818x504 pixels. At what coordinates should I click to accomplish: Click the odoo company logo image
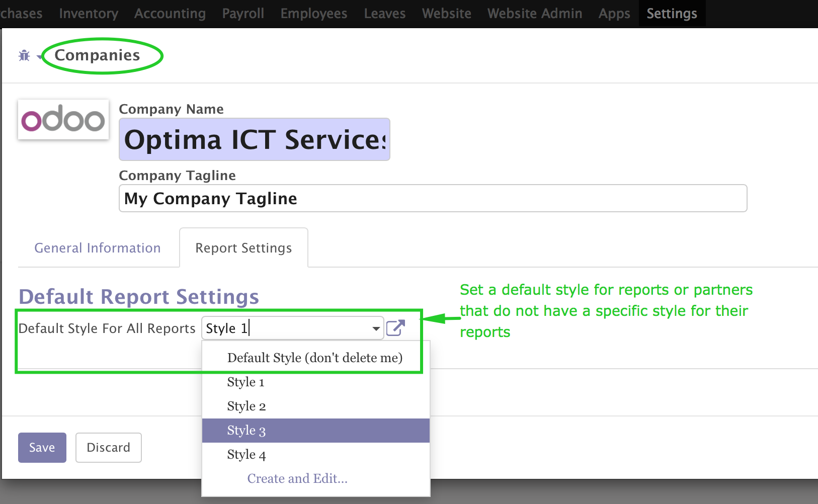point(63,119)
